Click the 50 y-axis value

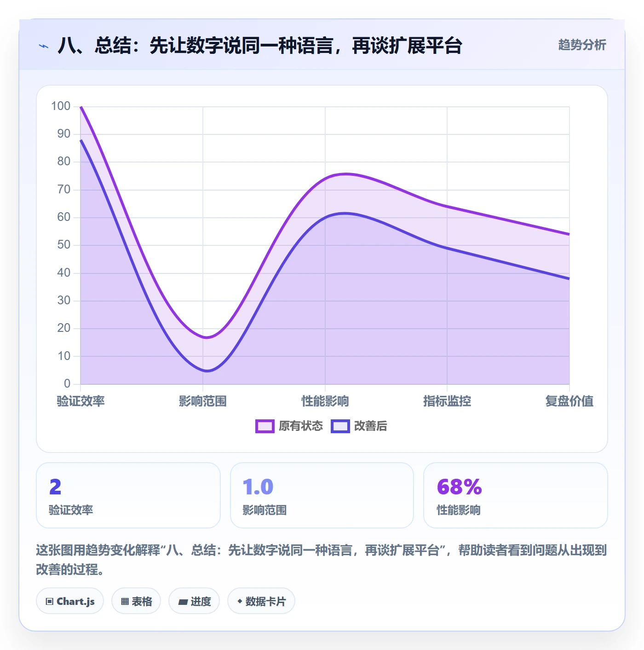tap(64, 245)
